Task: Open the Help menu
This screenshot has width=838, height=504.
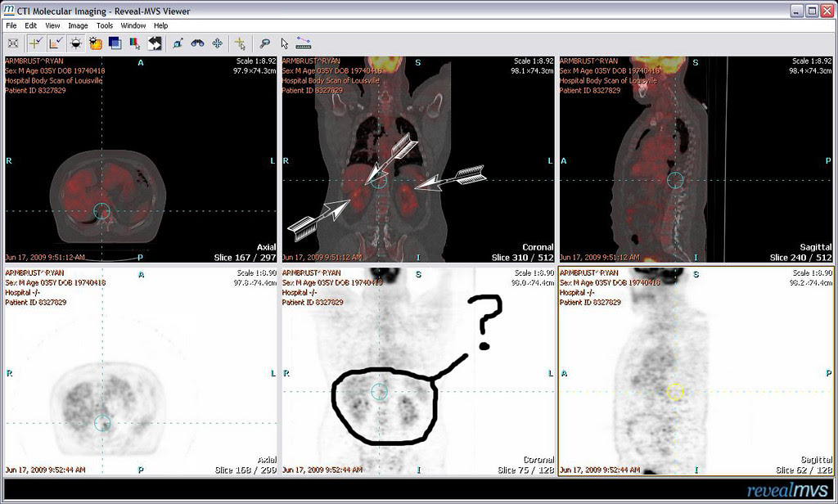Action: click(161, 25)
